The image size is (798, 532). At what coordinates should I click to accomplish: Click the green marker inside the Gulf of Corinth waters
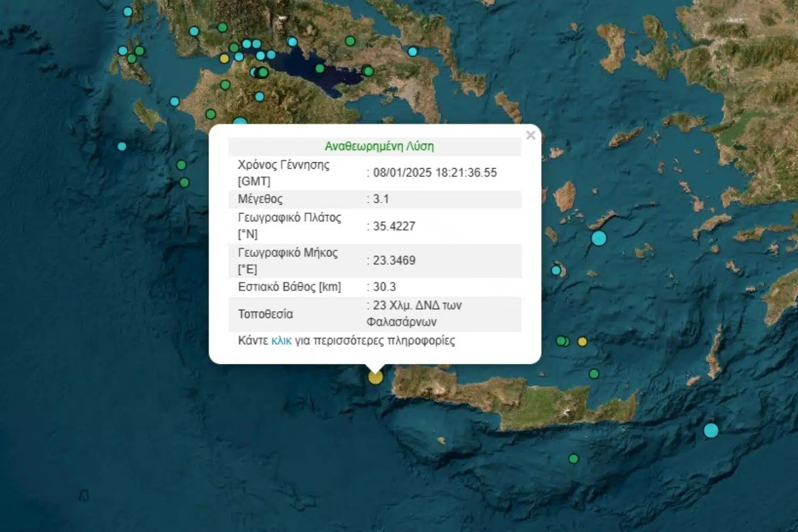pos(320,69)
